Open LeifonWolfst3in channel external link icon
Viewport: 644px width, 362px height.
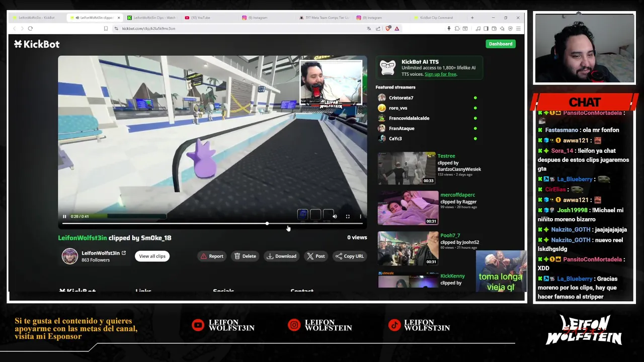[x=124, y=253]
